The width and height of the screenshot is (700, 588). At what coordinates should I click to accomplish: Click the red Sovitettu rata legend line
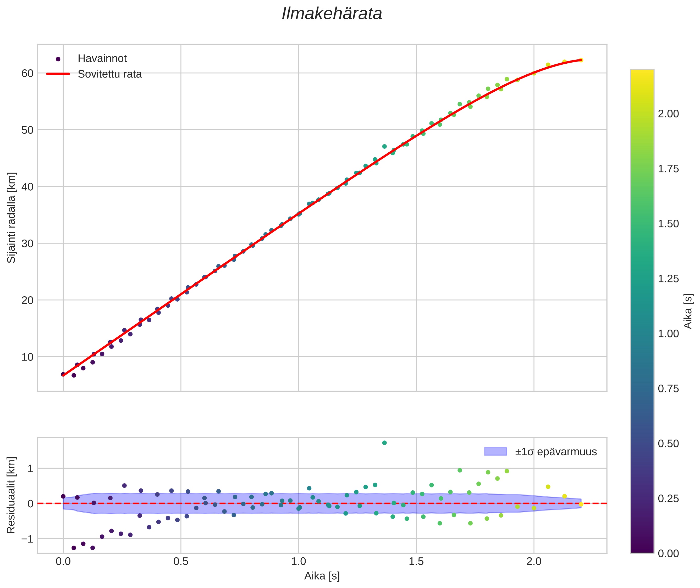point(58,74)
